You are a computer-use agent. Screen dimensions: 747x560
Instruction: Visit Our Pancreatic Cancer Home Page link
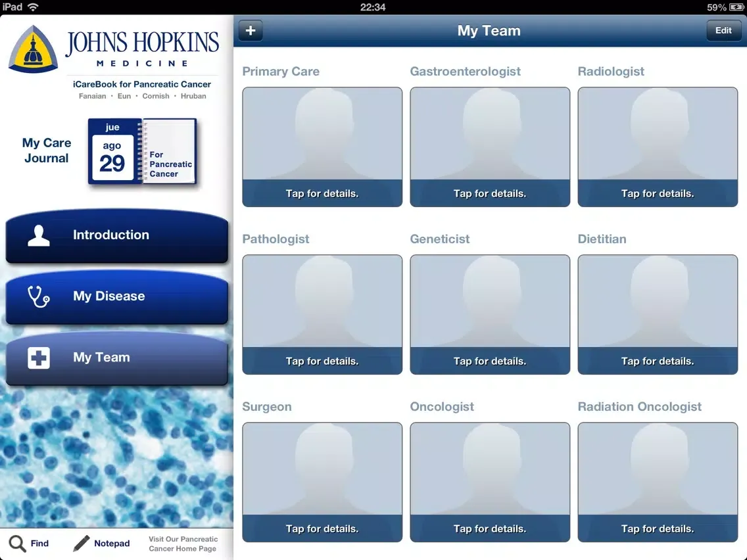[x=183, y=544]
